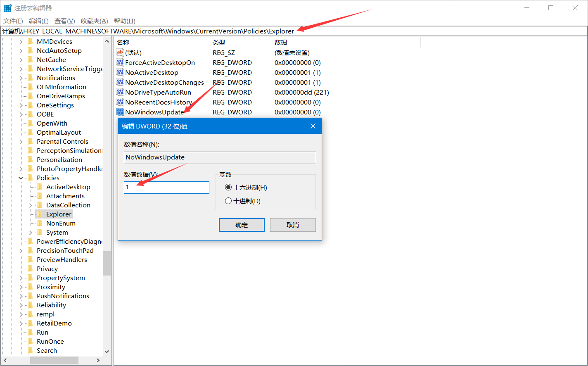Click the NetCache folder icon

coord(30,59)
